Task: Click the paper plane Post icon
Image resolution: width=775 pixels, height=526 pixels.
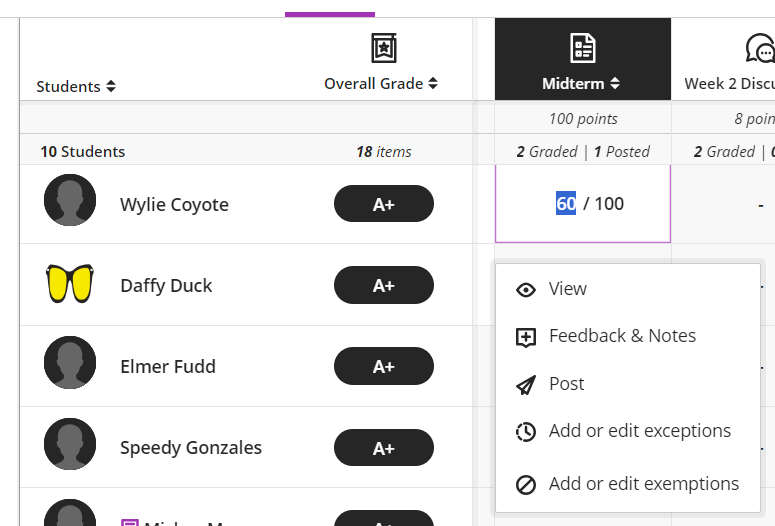Action: [526, 385]
